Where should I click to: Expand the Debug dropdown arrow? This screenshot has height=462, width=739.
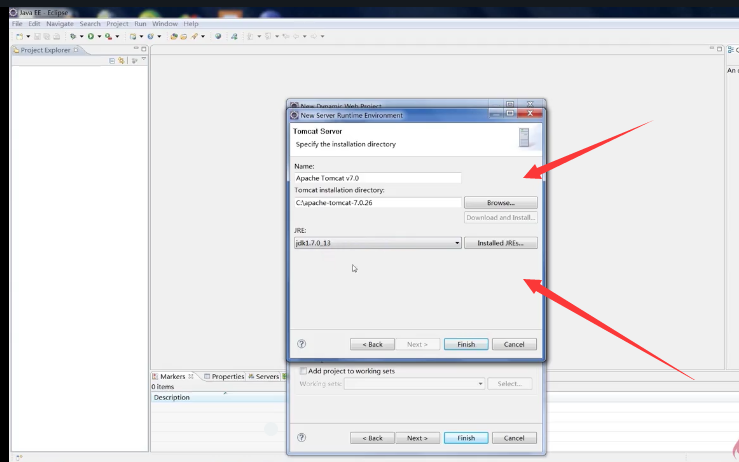point(82,36)
